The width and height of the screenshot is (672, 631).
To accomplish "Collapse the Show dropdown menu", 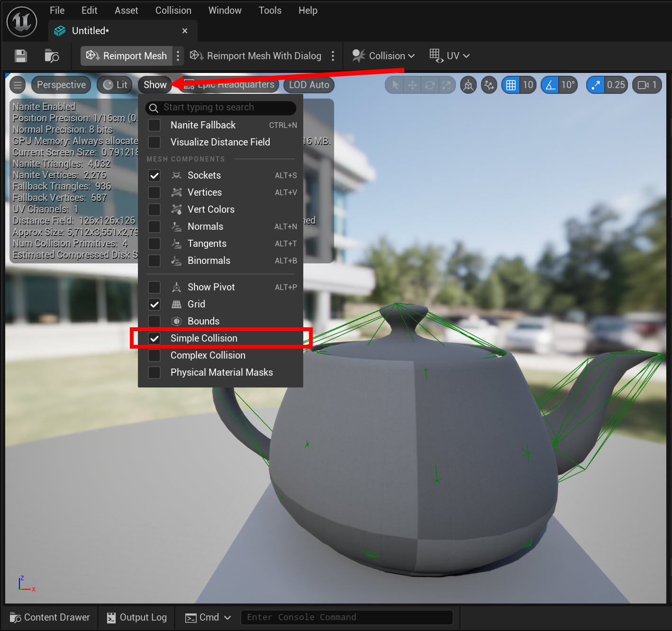I will (155, 85).
